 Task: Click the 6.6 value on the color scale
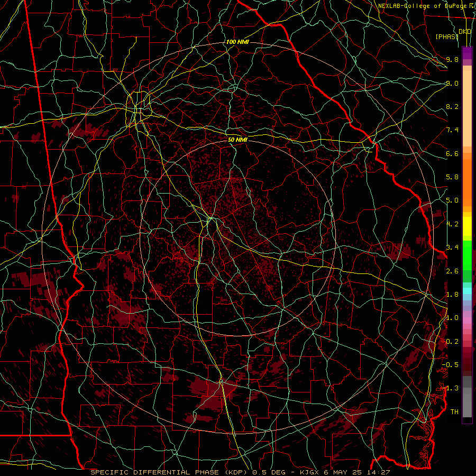pyautogui.click(x=452, y=153)
